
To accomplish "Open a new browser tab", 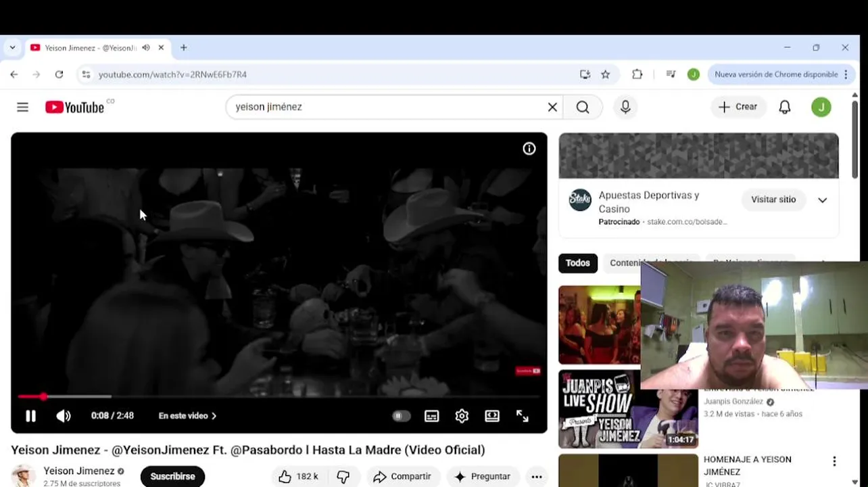I will click(x=183, y=48).
